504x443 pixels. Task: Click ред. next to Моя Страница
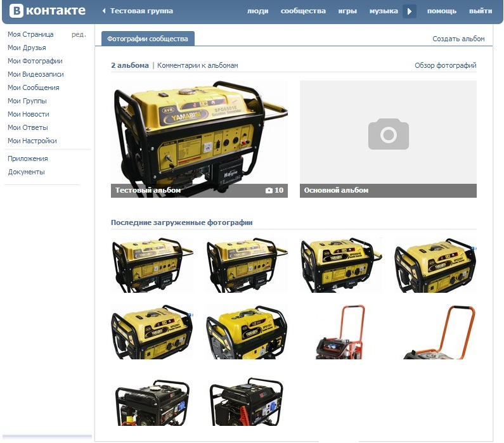pos(79,34)
